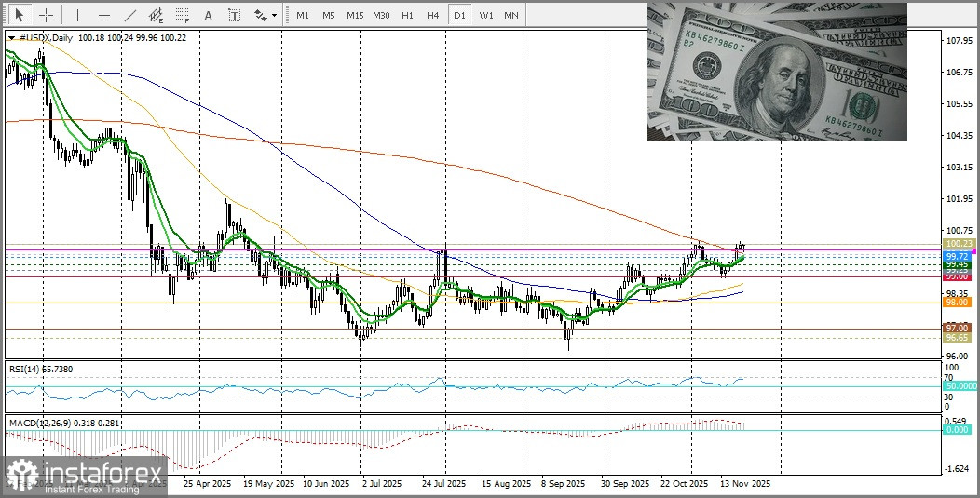Click the 15 Aug 2025 date label
Image resolution: width=980 pixels, height=498 pixels.
506,484
